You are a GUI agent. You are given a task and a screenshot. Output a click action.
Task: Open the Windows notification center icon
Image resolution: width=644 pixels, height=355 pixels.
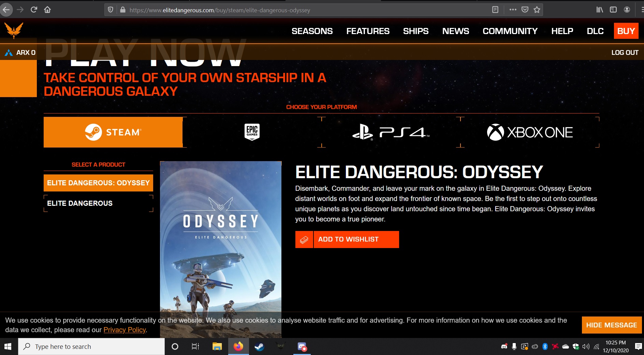(x=639, y=346)
